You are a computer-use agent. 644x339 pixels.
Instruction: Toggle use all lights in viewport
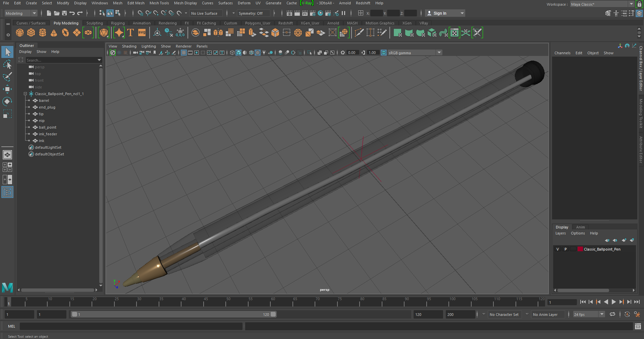(x=264, y=53)
